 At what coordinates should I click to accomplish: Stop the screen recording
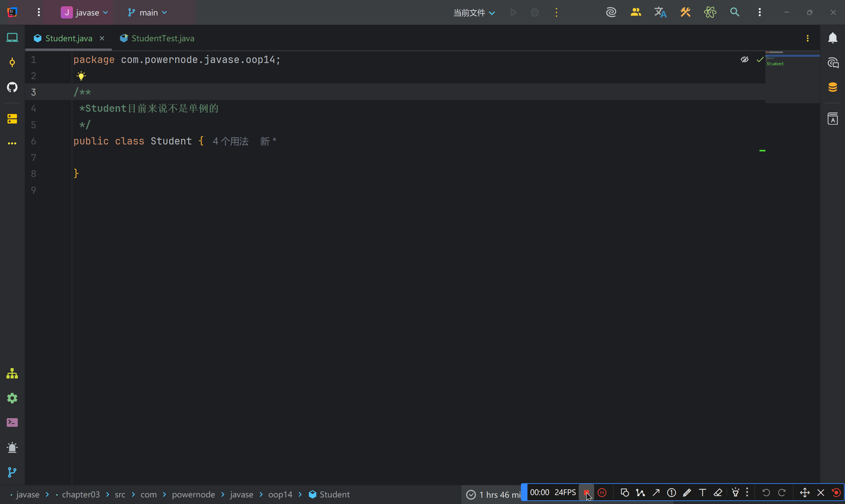586,492
